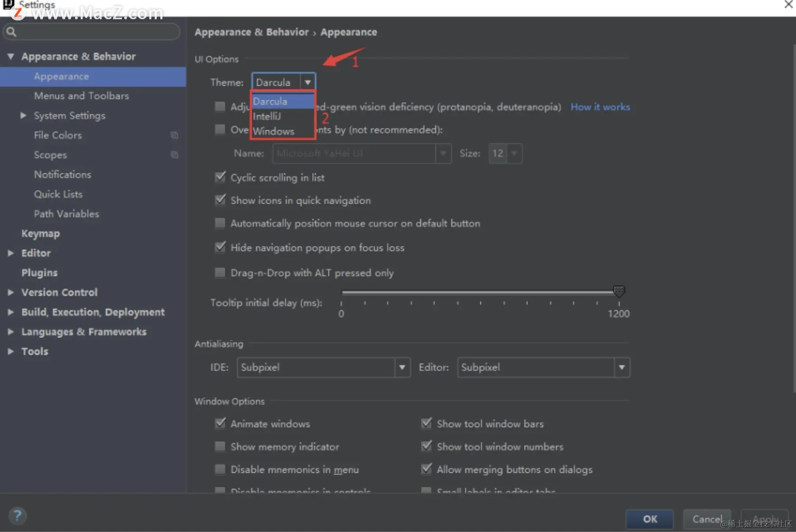Toggle Animate windows checkbox

pos(220,423)
